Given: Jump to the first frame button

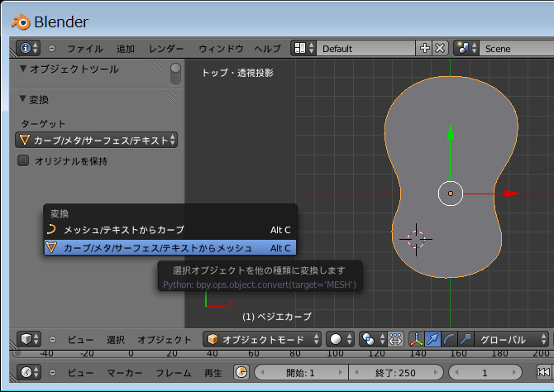Looking at the screenshot, I should tap(543, 372).
